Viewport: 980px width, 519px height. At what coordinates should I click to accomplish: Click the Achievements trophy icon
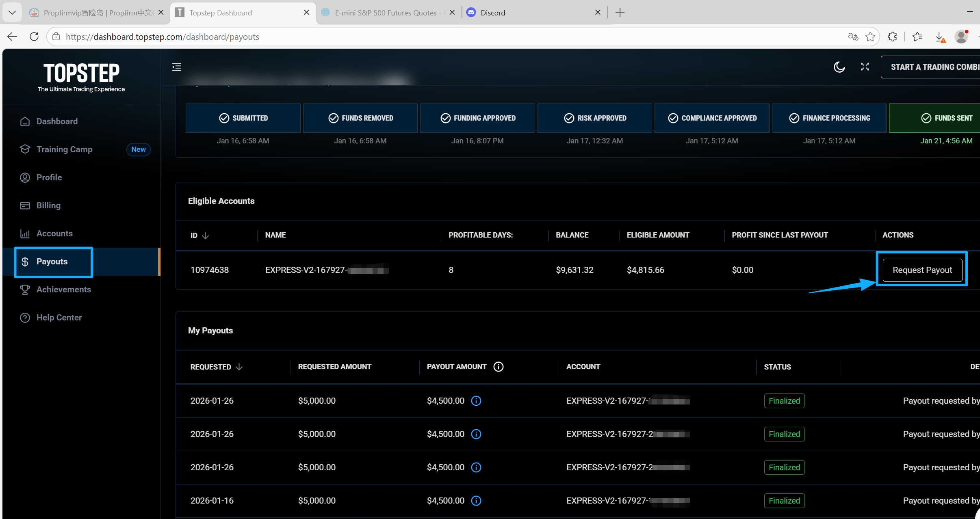point(25,290)
